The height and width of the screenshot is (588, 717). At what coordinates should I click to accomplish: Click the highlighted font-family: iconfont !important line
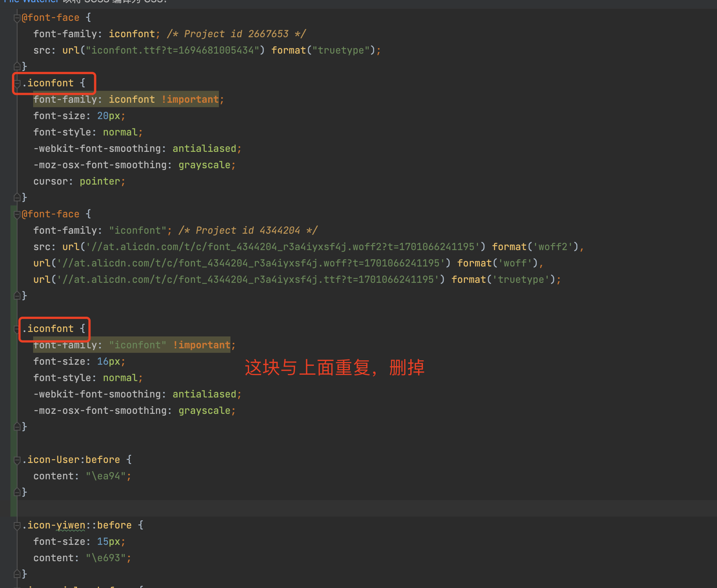pos(126,99)
